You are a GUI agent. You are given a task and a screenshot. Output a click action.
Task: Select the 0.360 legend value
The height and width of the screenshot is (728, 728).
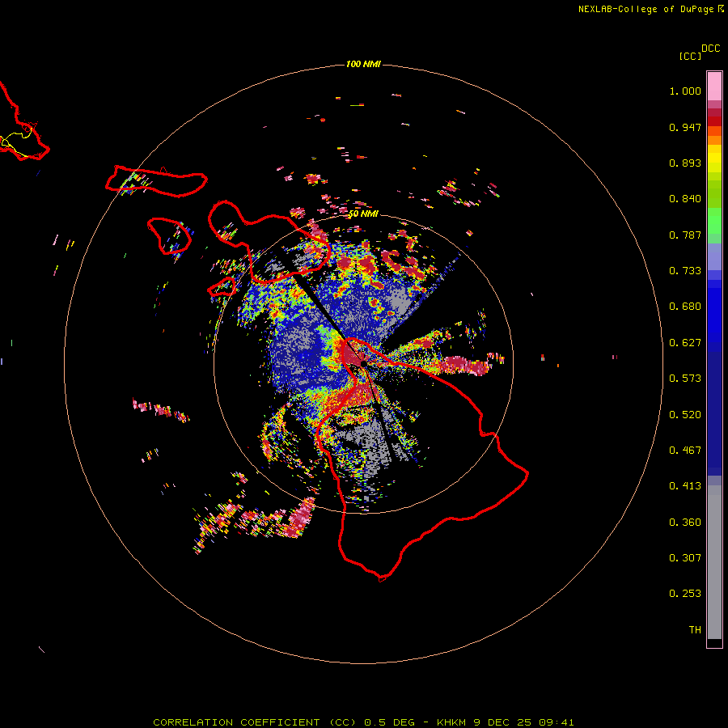685,523
